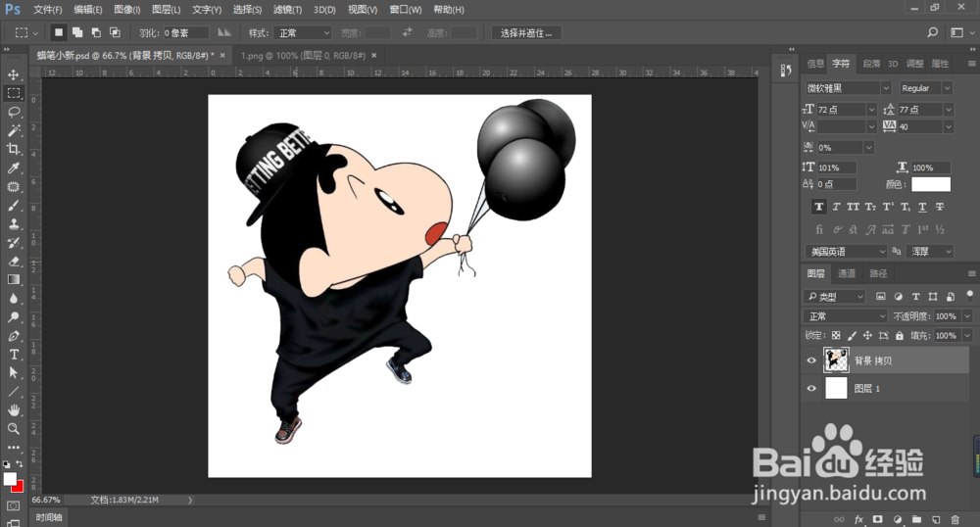This screenshot has width=980, height=527.
Task: Toggle lock all for layer
Action: tap(900, 336)
